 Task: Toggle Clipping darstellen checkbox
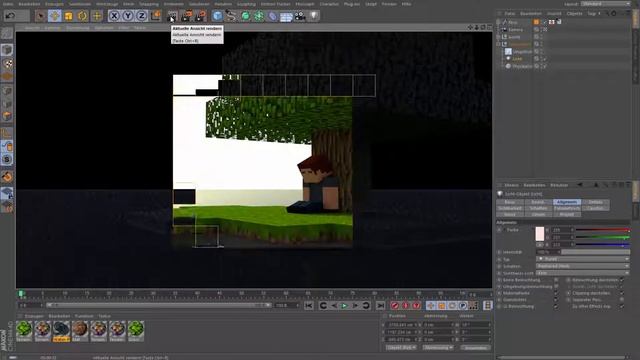pyautogui.click(x=622, y=293)
